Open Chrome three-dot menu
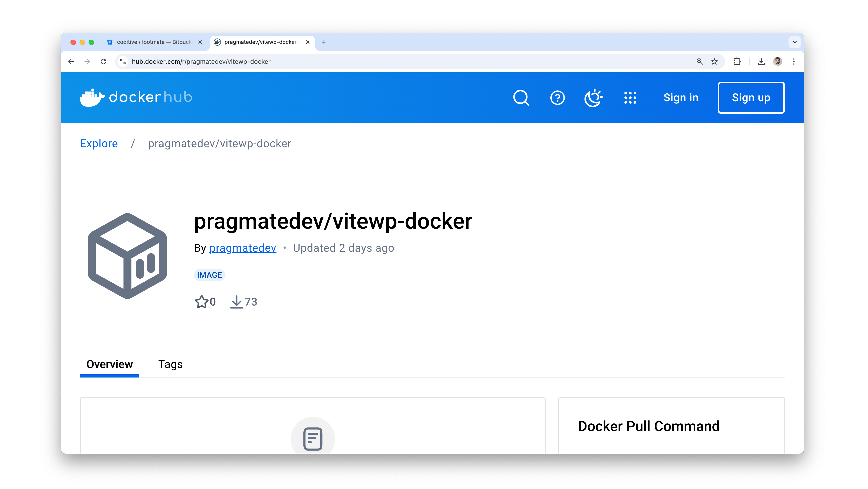This screenshot has width=868, height=489. coord(794,61)
